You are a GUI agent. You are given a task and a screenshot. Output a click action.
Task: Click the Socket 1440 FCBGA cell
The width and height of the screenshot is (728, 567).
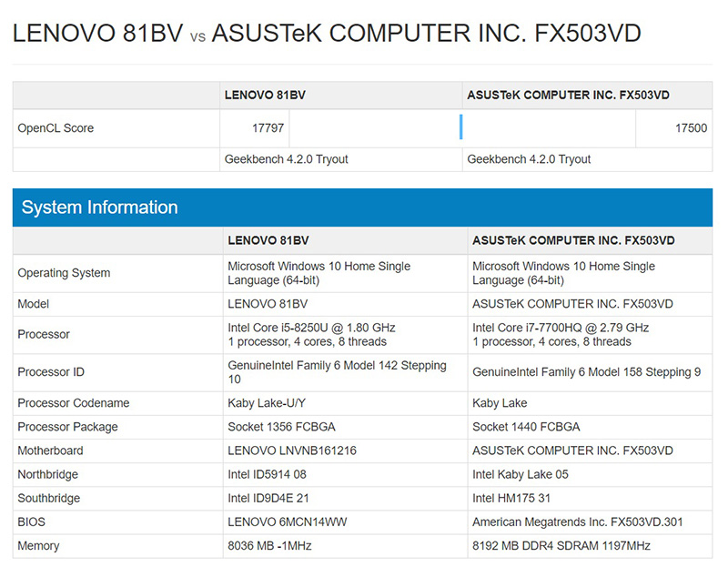pos(526,427)
